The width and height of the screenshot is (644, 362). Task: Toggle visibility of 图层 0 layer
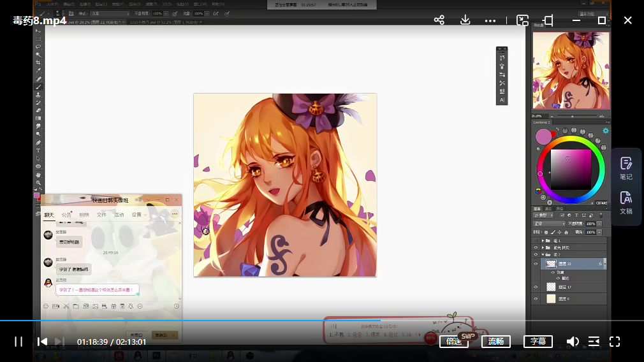pos(536,299)
